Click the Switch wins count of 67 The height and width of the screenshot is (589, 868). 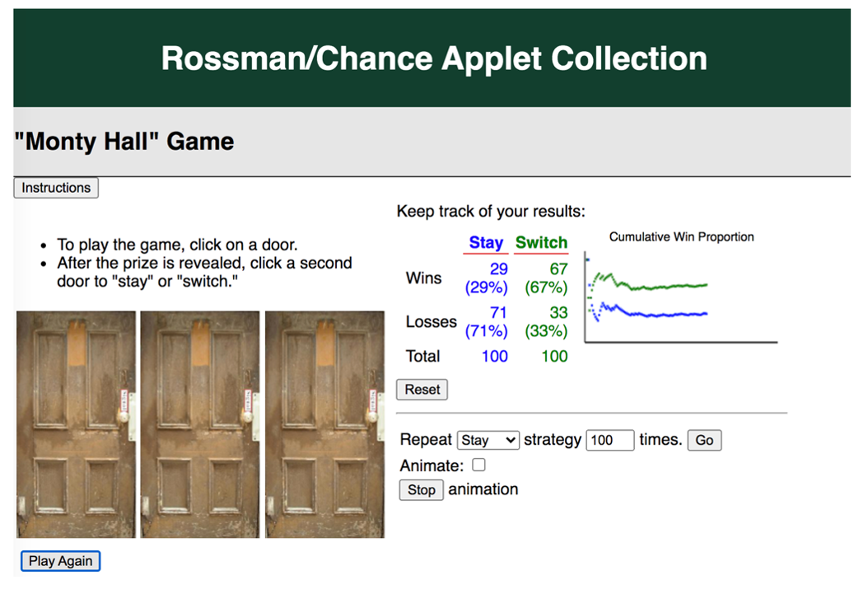[x=558, y=269]
